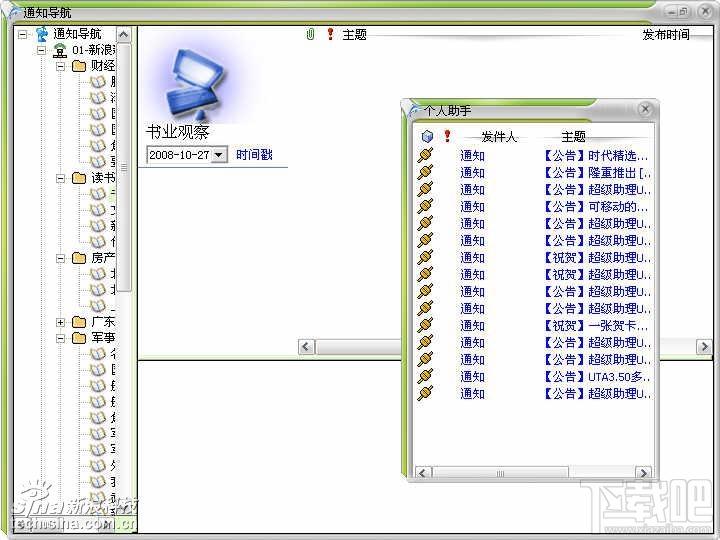Click first book icon under 军事 folder
Screen dimensions: 720x540
[x=97, y=354]
